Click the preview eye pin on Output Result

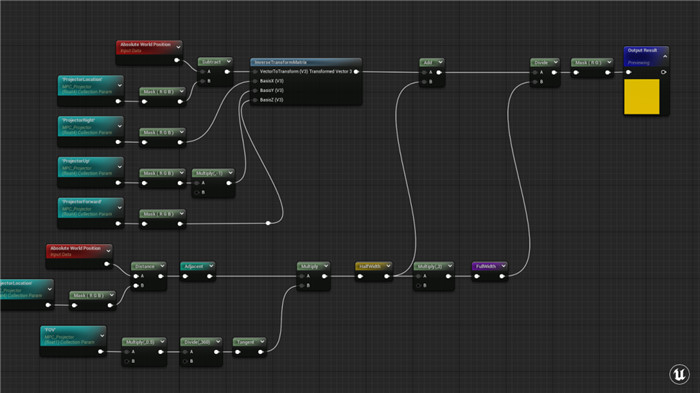click(x=664, y=72)
